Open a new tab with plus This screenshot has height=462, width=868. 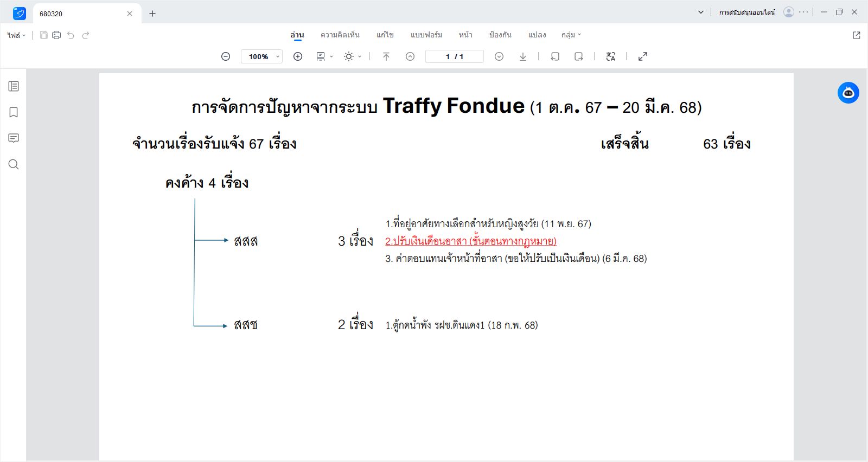point(152,14)
